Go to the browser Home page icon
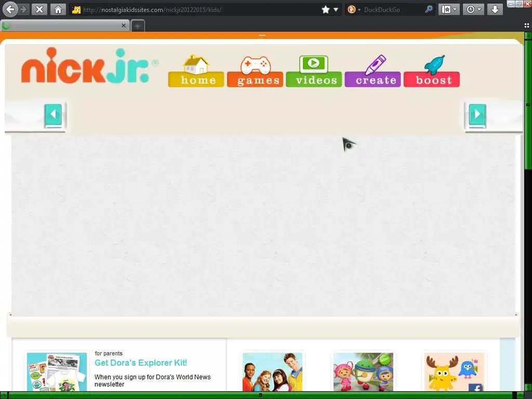 click(58, 9)
